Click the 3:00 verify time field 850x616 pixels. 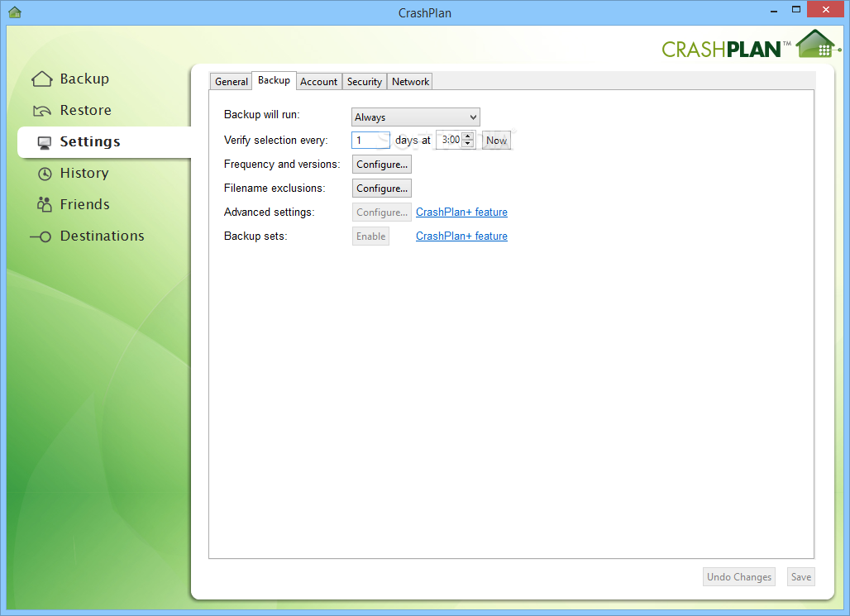pyautogui.click(x=450, y=140)
